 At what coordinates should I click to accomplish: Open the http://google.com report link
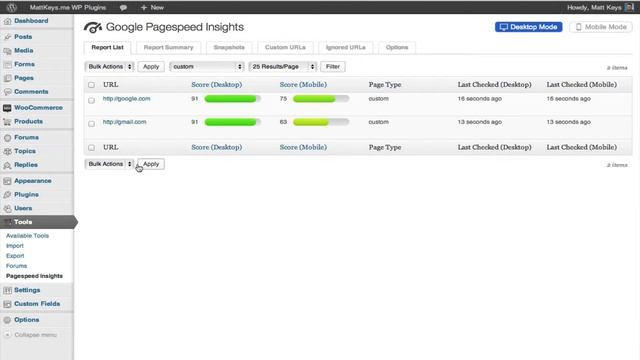127,99
